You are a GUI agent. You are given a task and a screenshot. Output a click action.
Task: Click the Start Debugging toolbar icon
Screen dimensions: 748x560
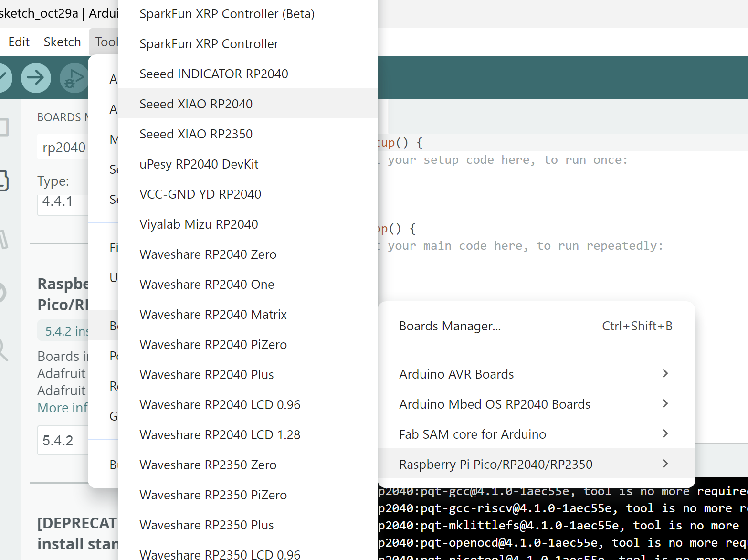[x=73, y=78]
